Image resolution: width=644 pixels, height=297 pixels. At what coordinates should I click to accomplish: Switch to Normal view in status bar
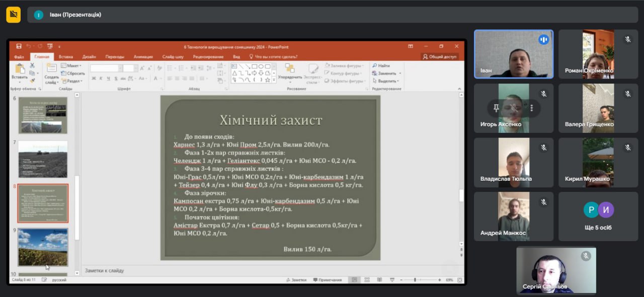(x=355, y=280)
